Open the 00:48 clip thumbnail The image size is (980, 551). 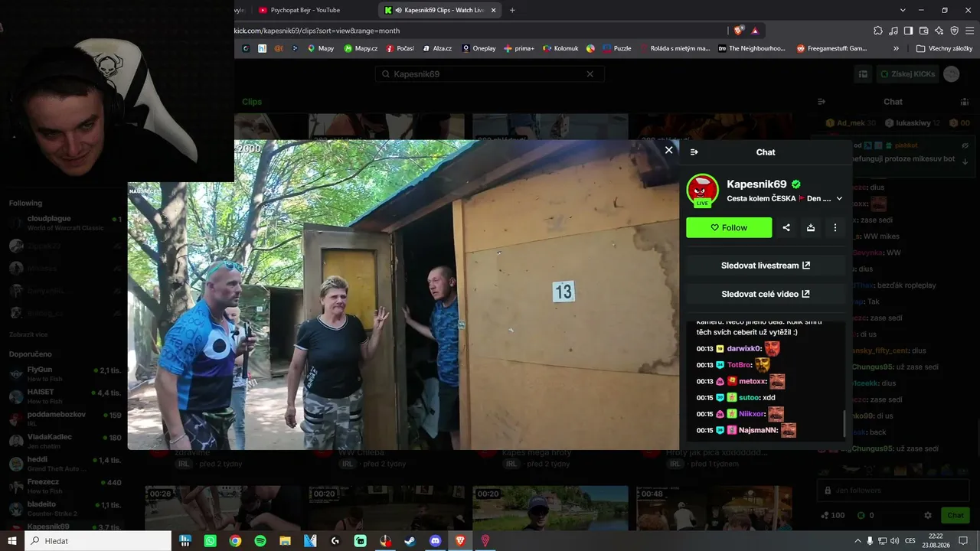714,508
